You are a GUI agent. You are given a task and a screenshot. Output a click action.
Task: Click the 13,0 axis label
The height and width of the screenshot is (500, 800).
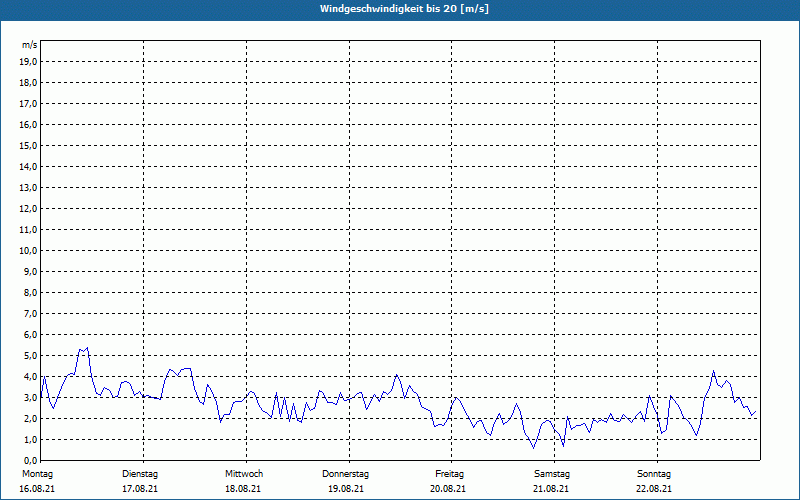28,188
